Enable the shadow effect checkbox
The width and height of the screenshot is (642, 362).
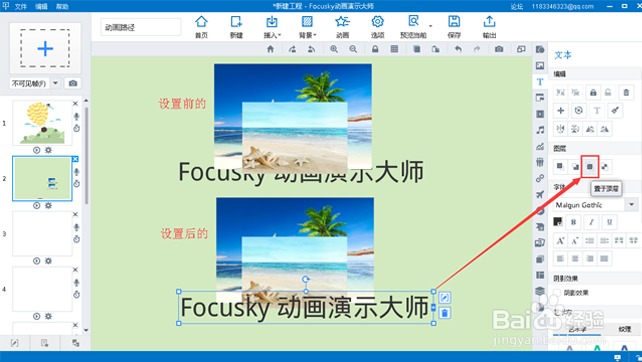click(557, 293)
